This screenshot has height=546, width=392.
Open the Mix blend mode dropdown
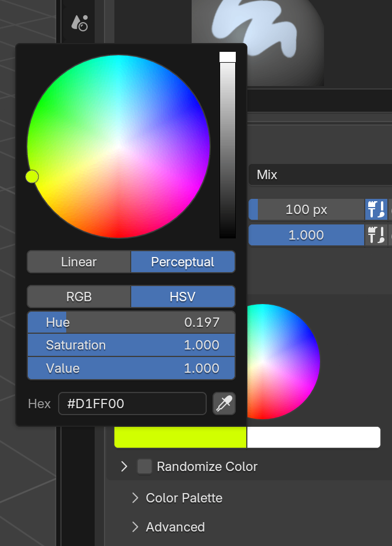[x=319, y=174]
